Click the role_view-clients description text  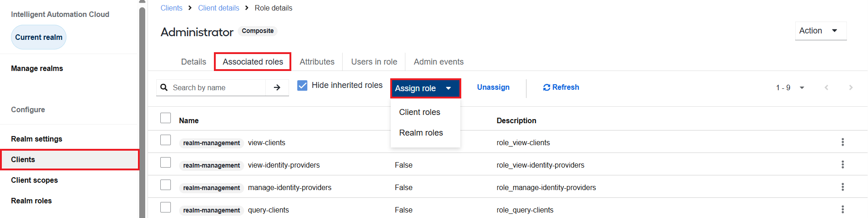523,142
